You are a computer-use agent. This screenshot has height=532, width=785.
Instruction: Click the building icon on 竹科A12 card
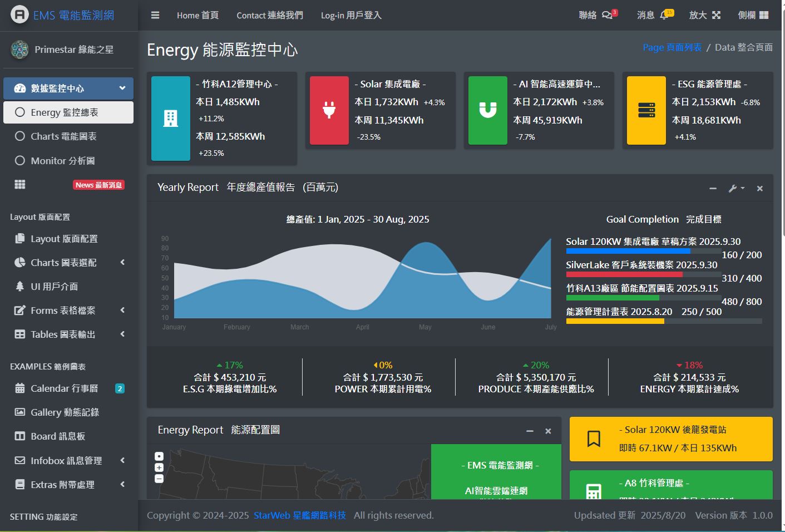tap(171, 119)
